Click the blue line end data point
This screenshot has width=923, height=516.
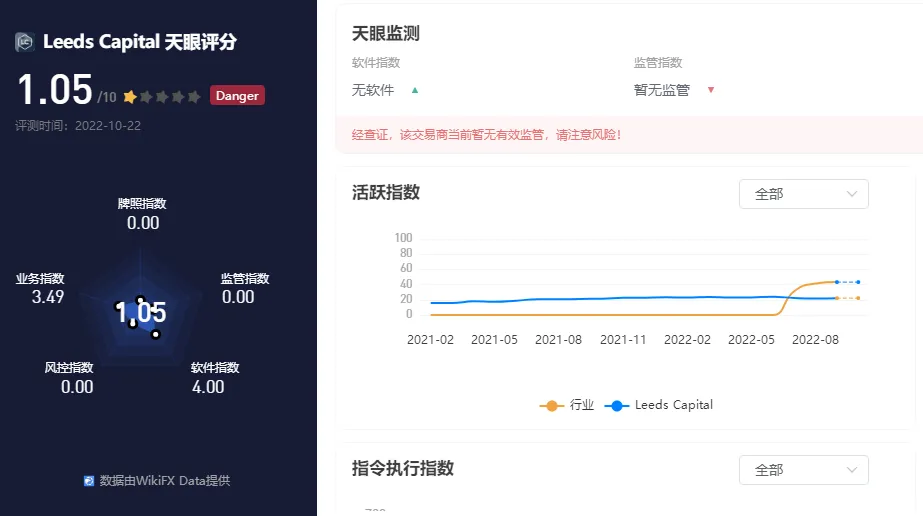click(858, 282)
